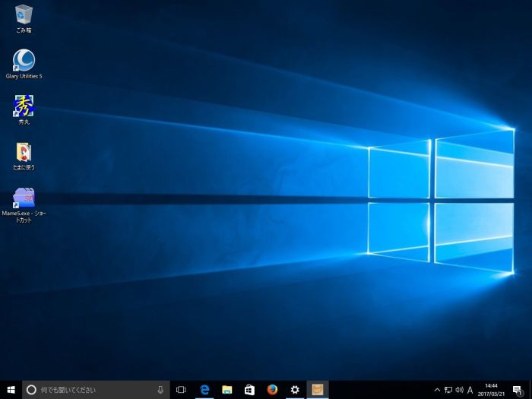Open the Windows Start menu
Viewport: 532px width, 399px height.
click(11, 390)
